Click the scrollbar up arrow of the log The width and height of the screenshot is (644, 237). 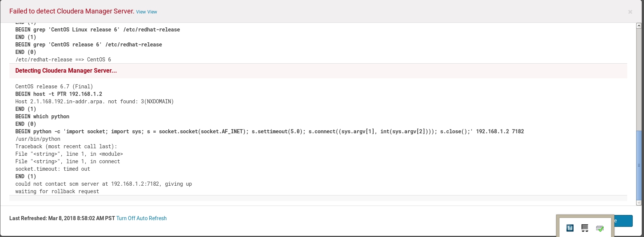(639, 26)
